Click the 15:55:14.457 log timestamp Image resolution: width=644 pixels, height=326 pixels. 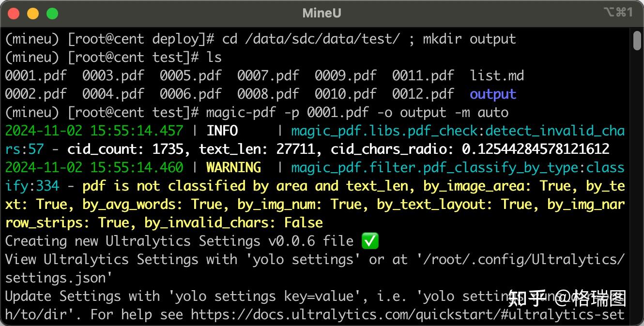click(137, 131)
